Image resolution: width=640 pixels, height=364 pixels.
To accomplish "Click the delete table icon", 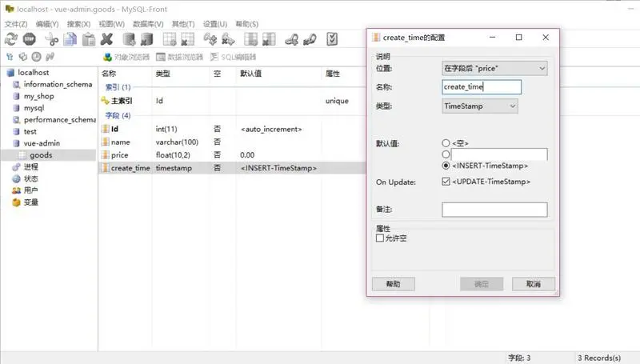I will point(187,39).
